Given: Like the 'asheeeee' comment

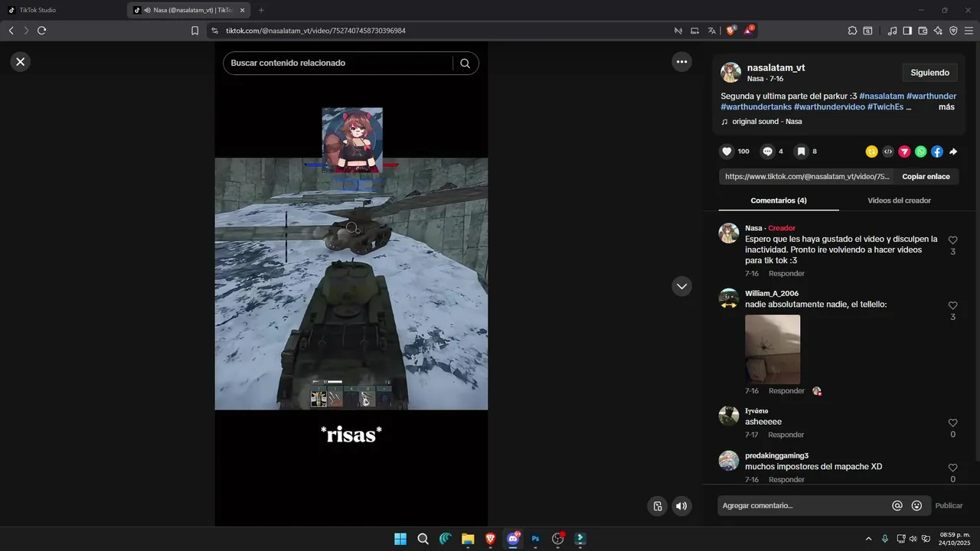Looking at the screenshot, I should pos(952,422).
